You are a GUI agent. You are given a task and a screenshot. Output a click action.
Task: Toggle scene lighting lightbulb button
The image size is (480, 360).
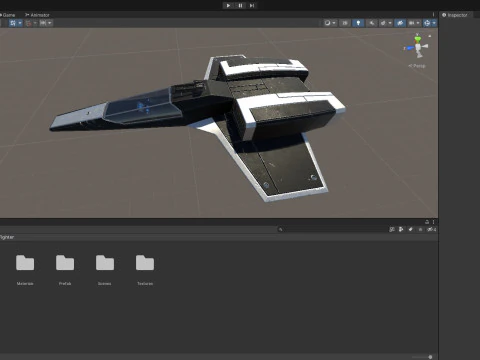tap(358, 23)
